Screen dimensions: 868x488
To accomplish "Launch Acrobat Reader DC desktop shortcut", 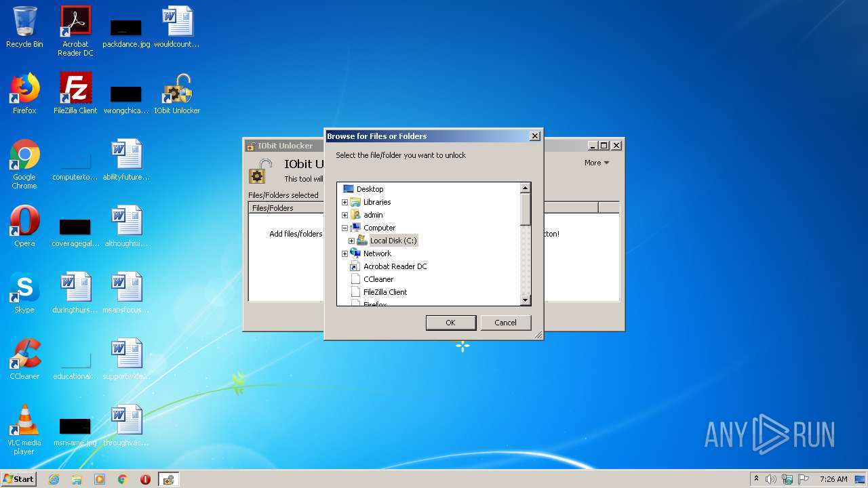I will [x=75, y=30].
